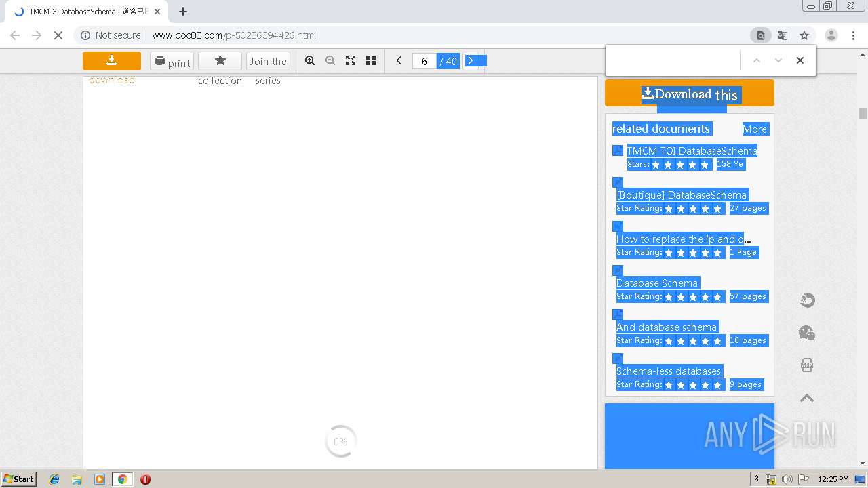Image resolution: width=868 pixels, height=488 pixels.
Task: Click the Download this button
Action: pyautogui.click(x=690, y=94)
